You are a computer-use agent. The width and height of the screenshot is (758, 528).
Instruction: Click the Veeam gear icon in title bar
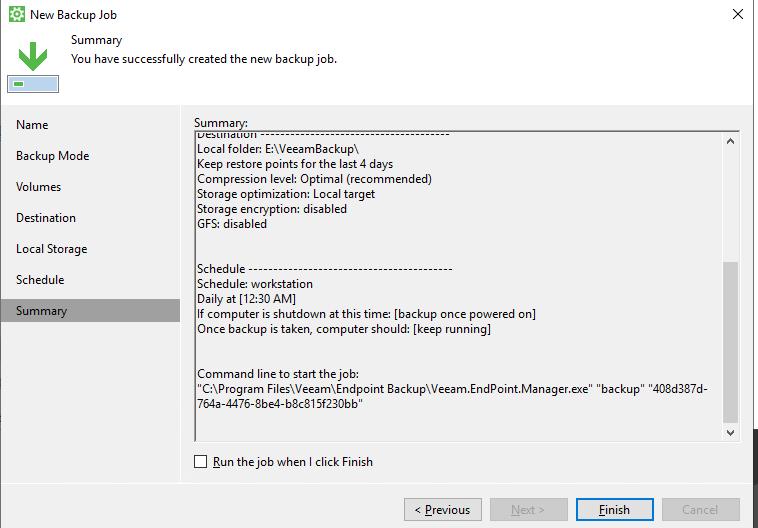click(x=17, y=15)
